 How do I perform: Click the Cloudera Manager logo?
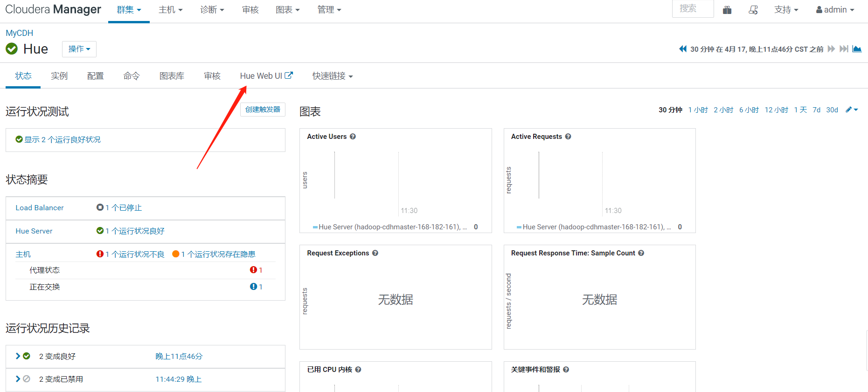click(x=53, y=9)
